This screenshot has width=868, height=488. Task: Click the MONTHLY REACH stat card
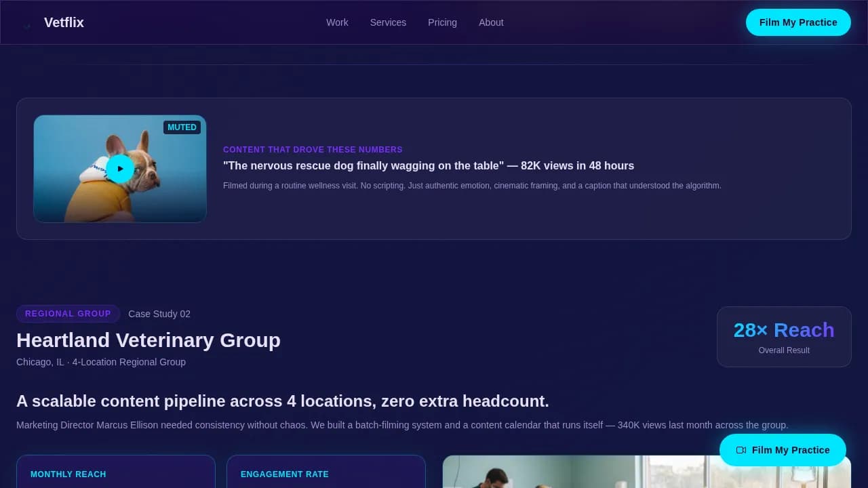click(115, 474)
